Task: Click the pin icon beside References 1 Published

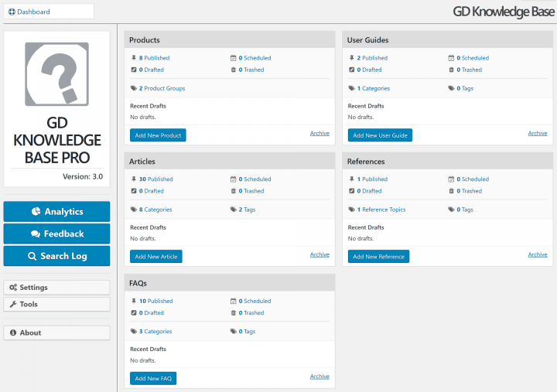Action: pyautogui.click(x=352, y=179)
